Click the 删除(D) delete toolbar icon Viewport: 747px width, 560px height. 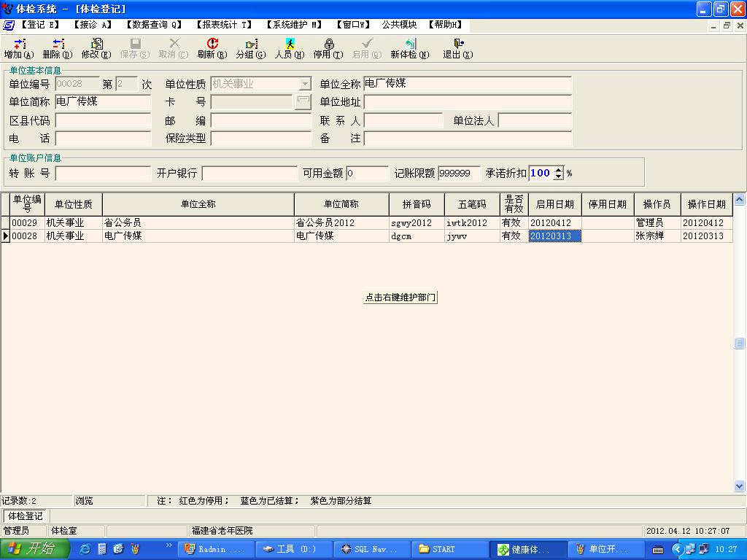coord(58,49)
